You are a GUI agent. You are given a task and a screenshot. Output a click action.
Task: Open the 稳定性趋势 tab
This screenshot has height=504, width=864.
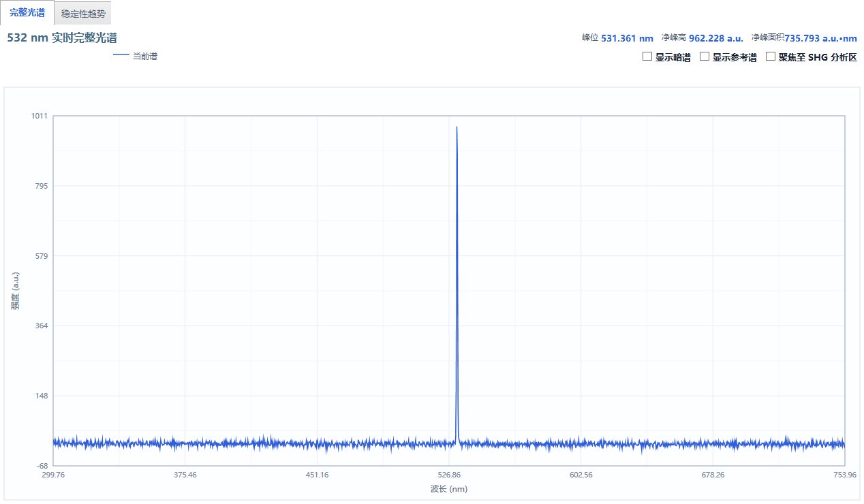(x=83, y=14)
